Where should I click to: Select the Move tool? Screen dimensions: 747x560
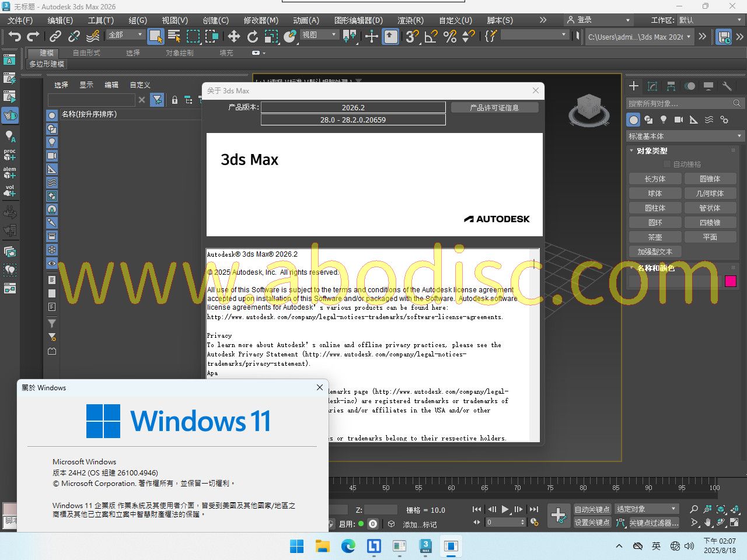(234, 37)
